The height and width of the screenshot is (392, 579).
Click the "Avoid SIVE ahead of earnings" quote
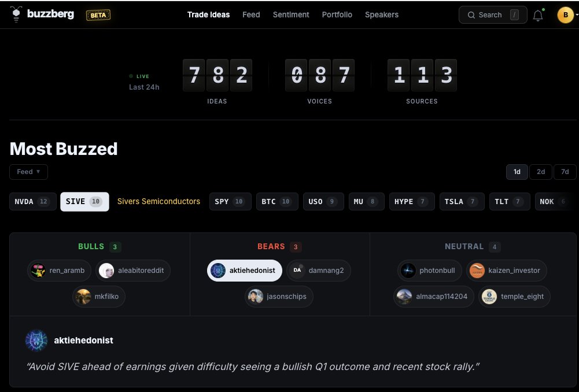[253, 367]
